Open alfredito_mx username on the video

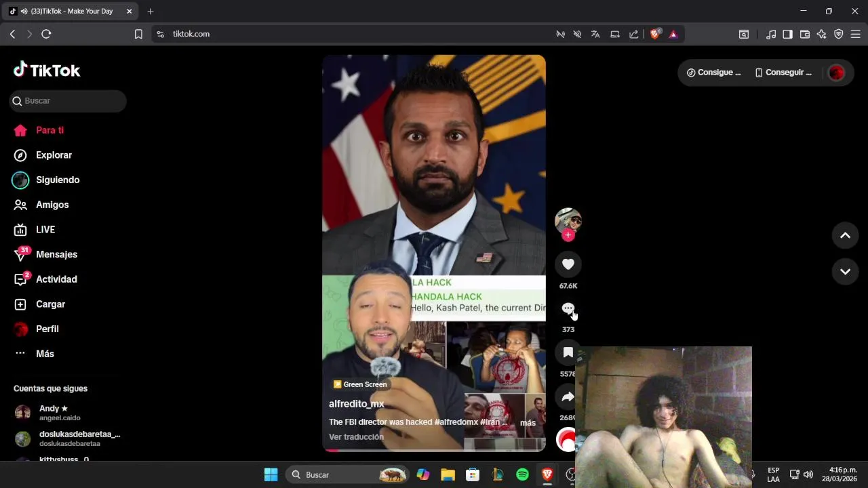point(357,404)
